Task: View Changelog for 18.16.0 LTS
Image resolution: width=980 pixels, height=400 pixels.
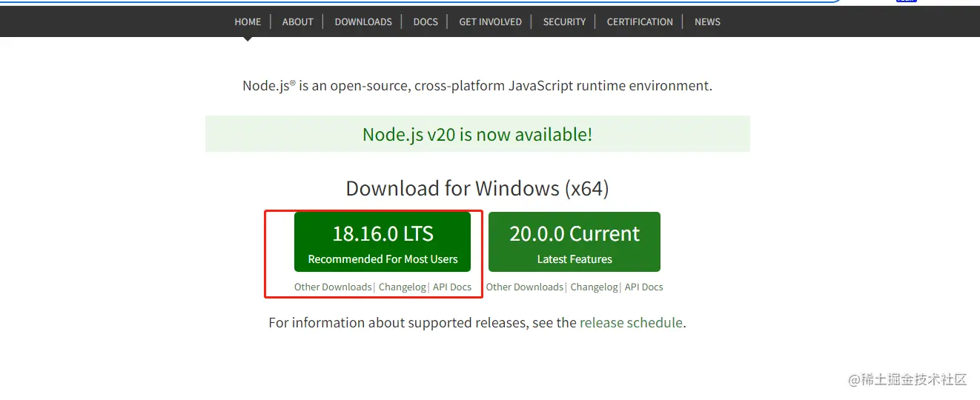Action: (403, 287)
